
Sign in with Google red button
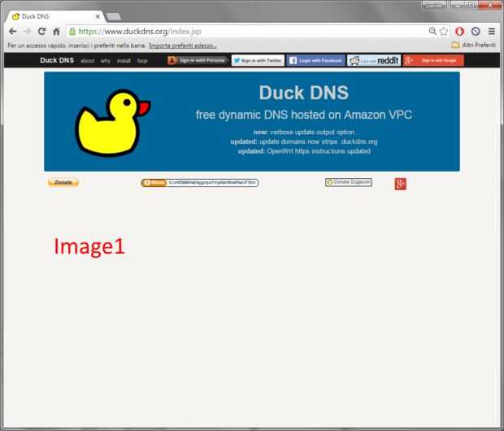point(433,60)
